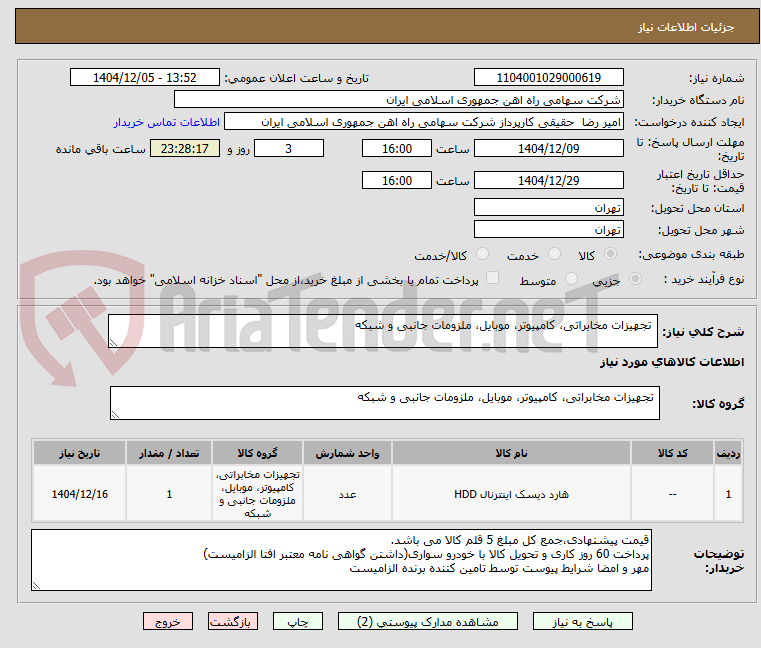The height and width of the screenshot is (648, 761).
Task: Select the کالا radio button
Action: (610, 254)
